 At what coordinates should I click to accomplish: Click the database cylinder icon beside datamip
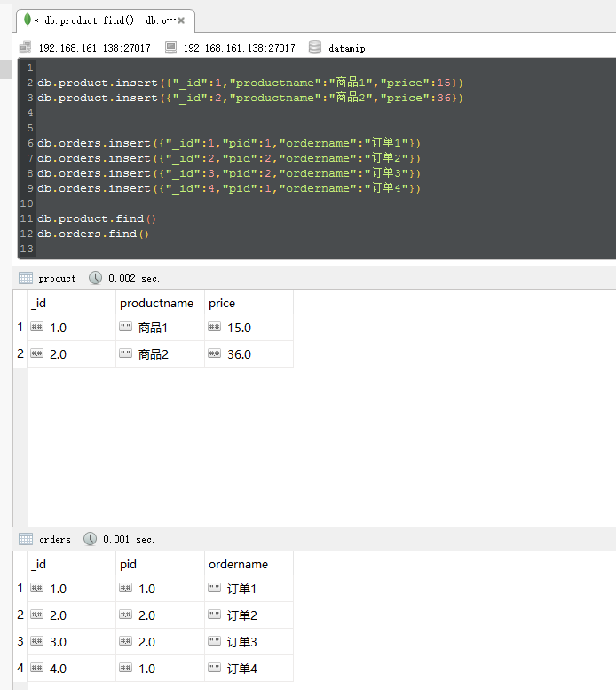click(x=315, y=47)
